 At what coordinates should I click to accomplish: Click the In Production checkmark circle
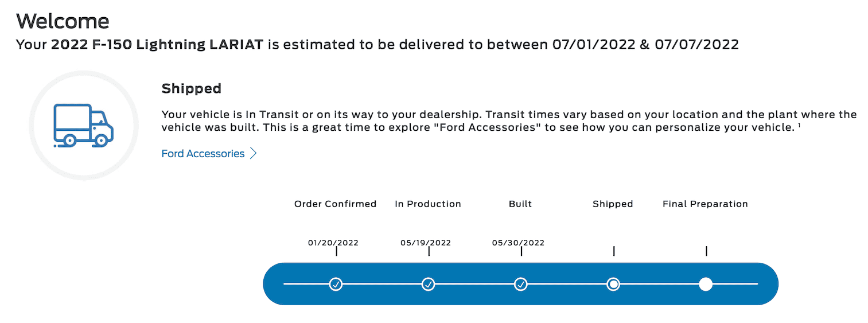click(x=429, y=284)
